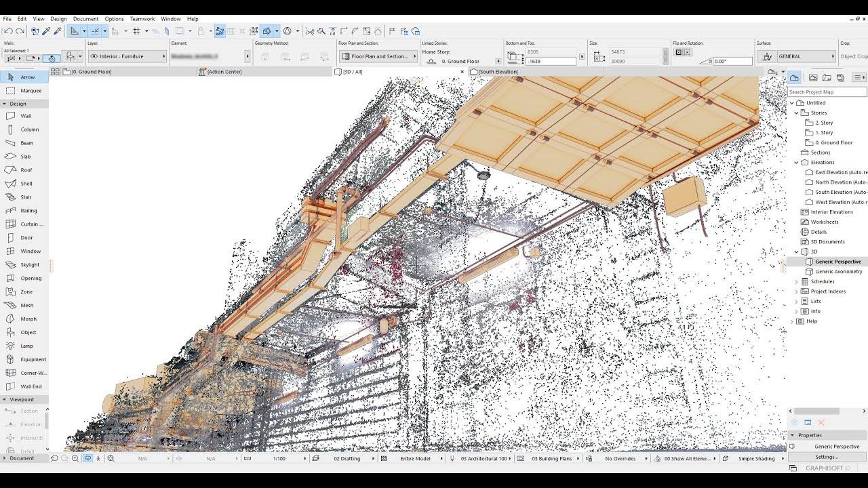This screenshot has width=868, height=488.
Task: Activate the Curtain Wall tool
Action: tap(24, 224)
